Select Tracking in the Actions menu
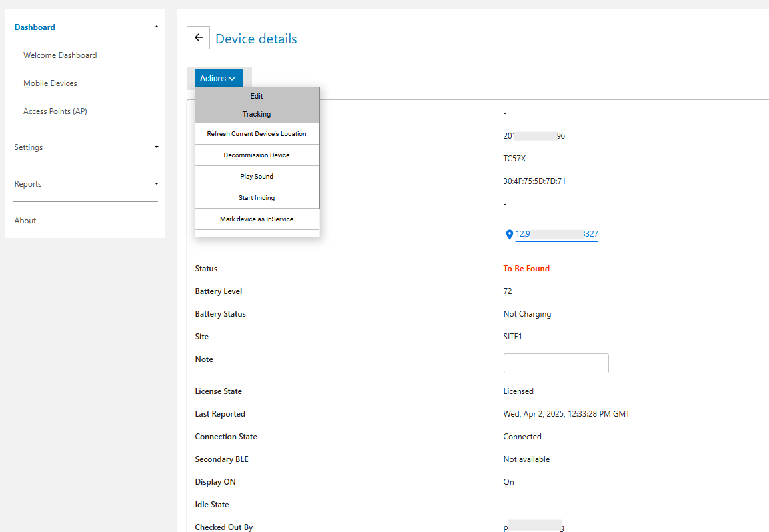The width and height of the screenshot is (769, 532). pos(257,114)
